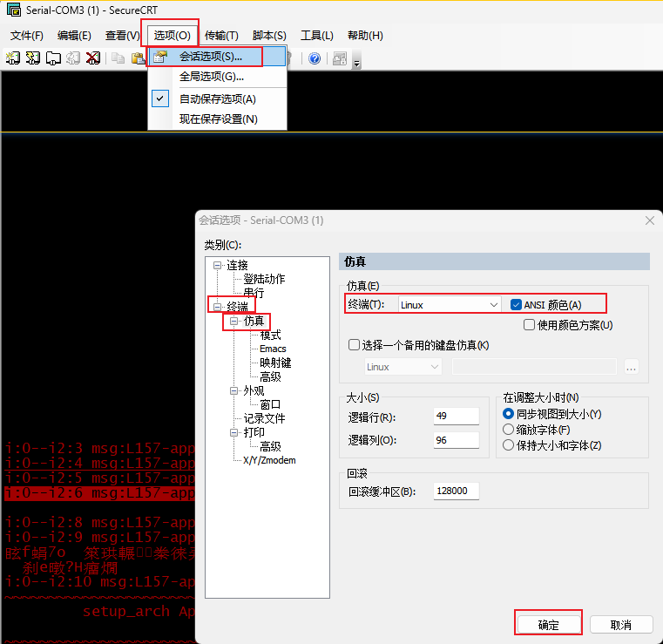Select 窗口 in category tree

click(x=271, y=404)
